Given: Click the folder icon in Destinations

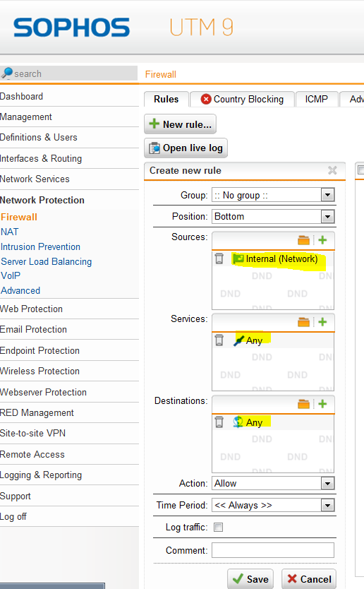Looking at the screenshot, I should coord(303,404).
